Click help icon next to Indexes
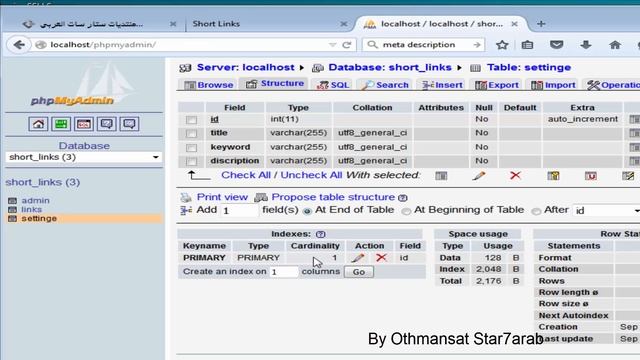The image size is (640, 360). (320, 234)
